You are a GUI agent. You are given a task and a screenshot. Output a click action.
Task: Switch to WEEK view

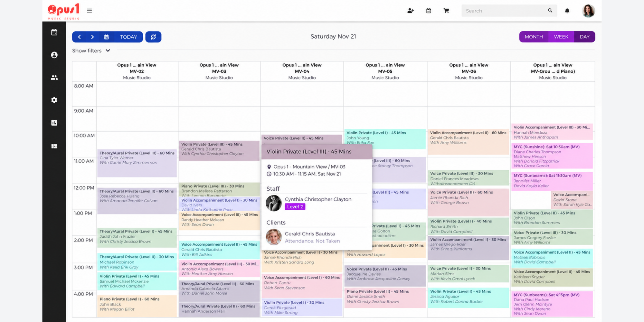561,37
